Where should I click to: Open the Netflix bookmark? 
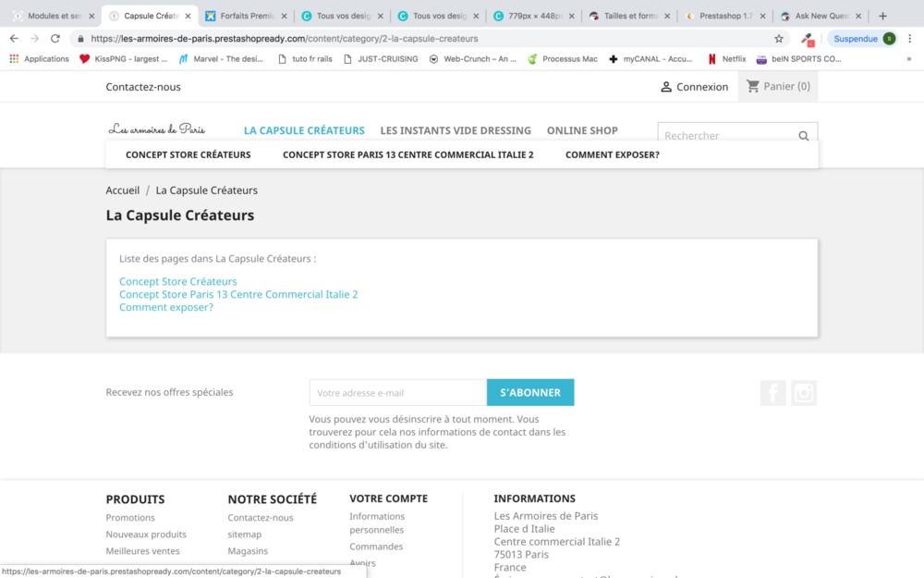pos(726,59)
